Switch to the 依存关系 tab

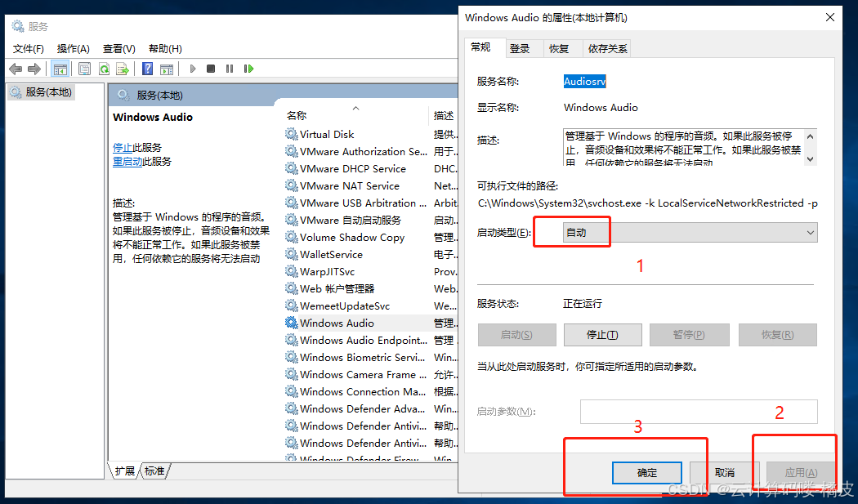pos(607,49)
